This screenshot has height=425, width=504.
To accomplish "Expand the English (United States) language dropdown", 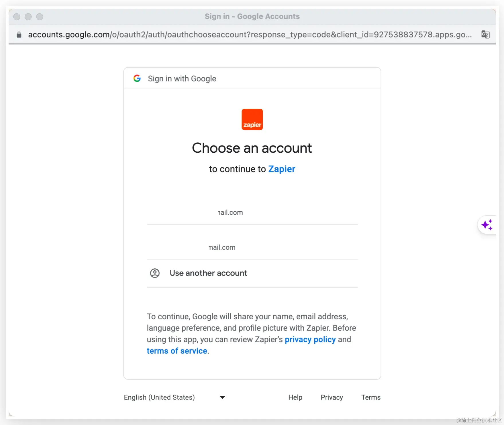I will pos(175,397).
